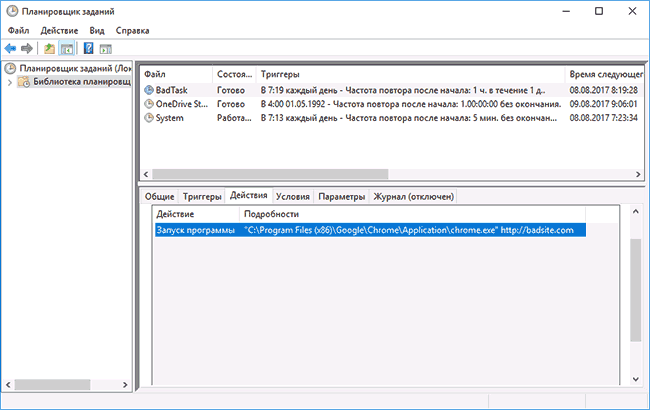Click the Help question mark toolbar icon
650x410 pixels.
[88, 48]
